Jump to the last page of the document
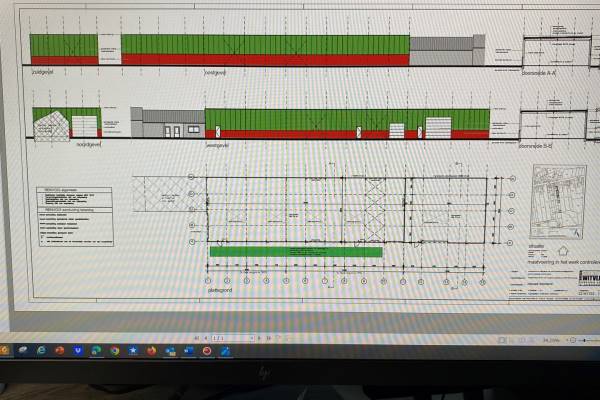Viewport: 600px width, 400px height. point(268,338)
